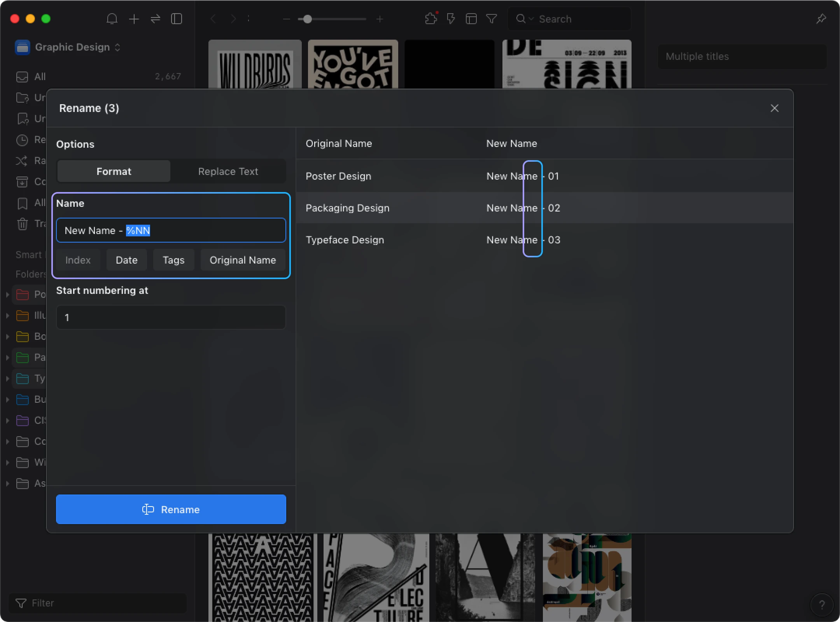Click the Original Name column header
This screenshot has height=622, width=840.
point(339,143)
